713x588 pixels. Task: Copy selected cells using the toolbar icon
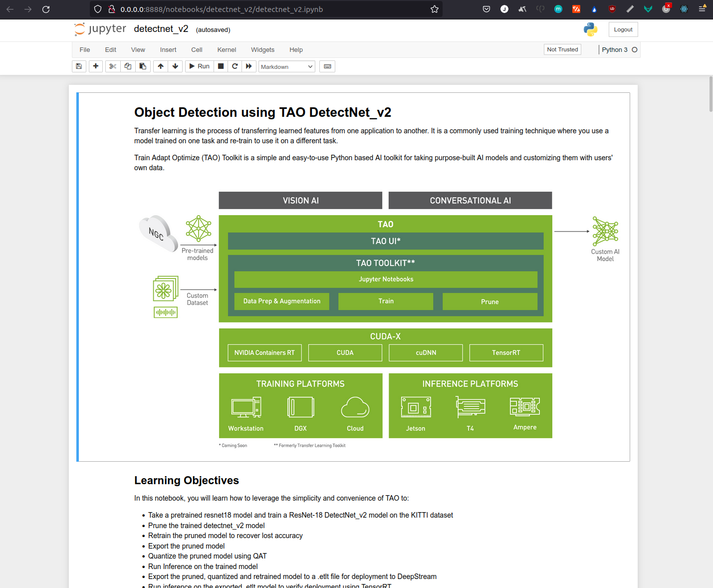(x=128, y=66)
